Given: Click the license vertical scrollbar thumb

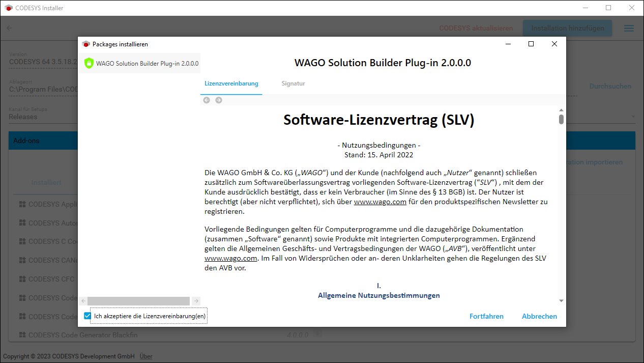Looking at the screenshot, I should (561, 119).
